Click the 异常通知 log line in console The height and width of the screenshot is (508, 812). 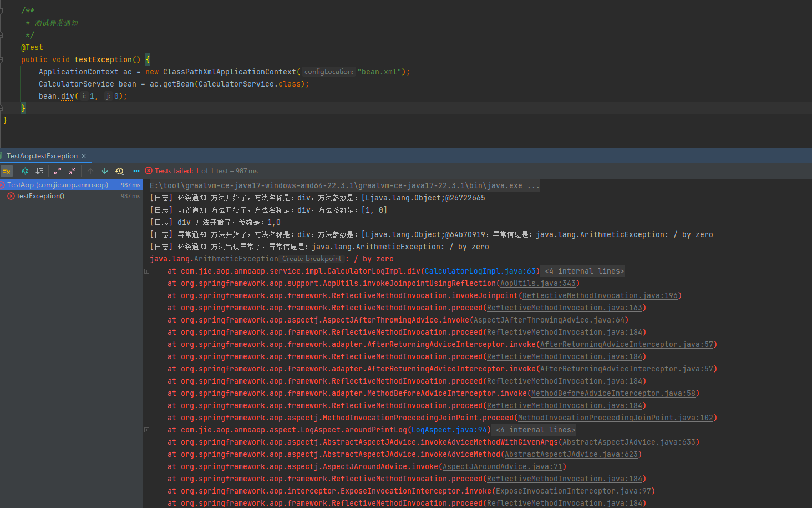(432, 235)
